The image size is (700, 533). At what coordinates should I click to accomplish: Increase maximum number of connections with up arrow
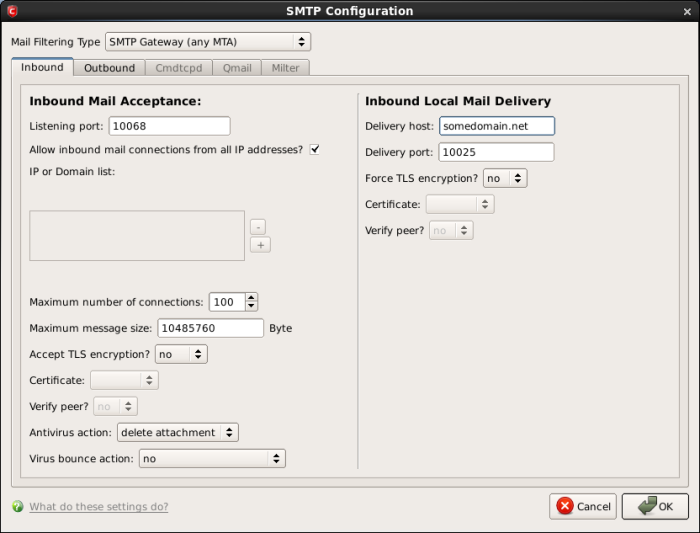251,297
